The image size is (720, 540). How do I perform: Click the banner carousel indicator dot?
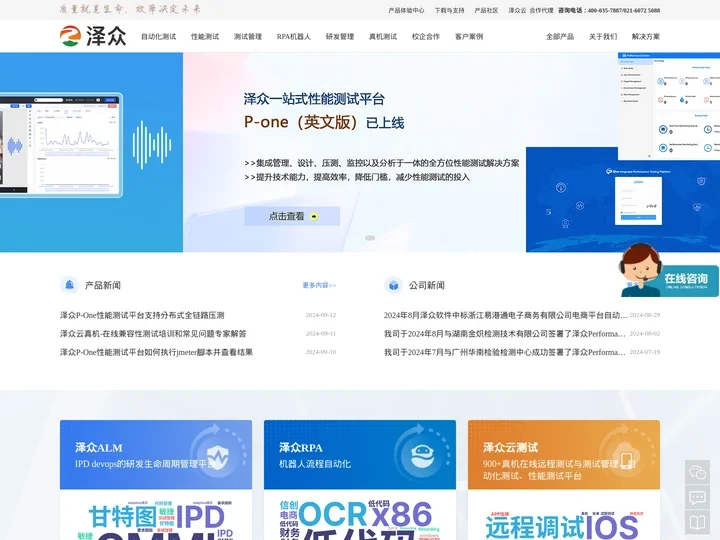[x=370, y=238]
